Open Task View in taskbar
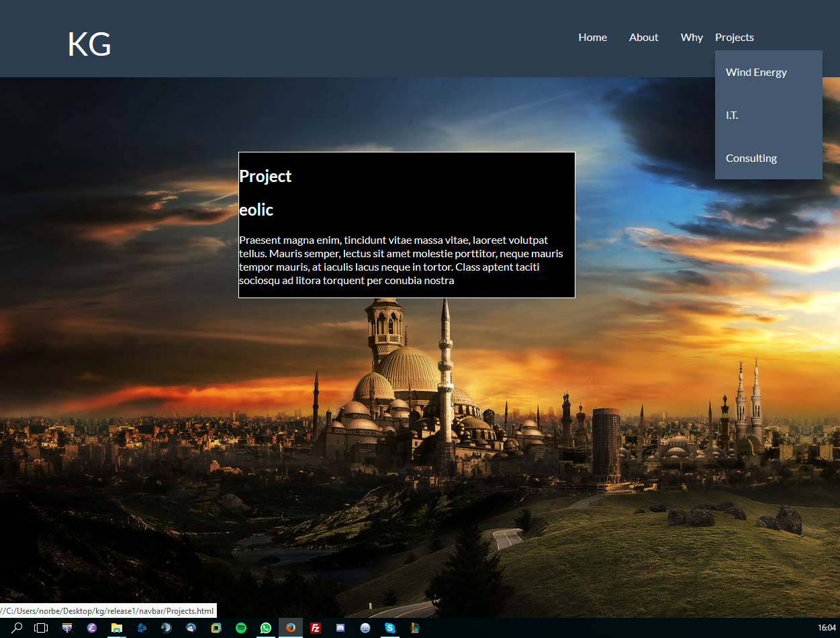Viewport: 840px width, 638px height. pos(41,628)
